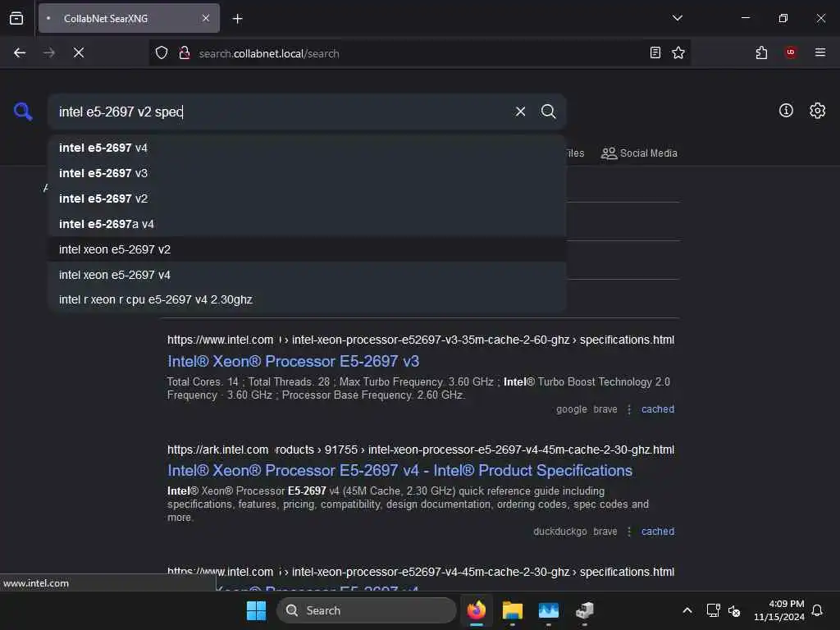Click the taskbar Search box

(367, 610)
